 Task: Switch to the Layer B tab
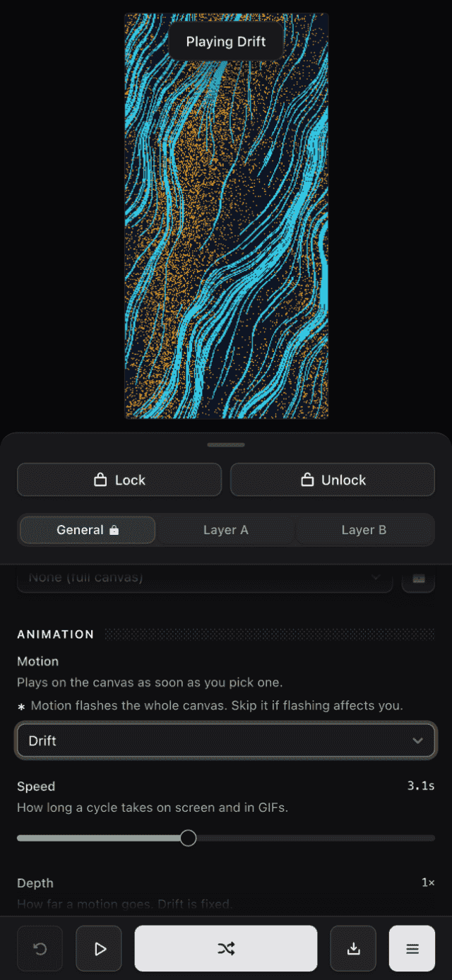[364, 530]
